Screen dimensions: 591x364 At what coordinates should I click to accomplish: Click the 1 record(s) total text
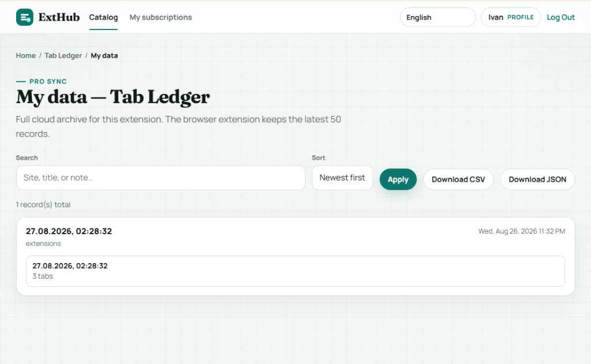(x=43, y=205)
